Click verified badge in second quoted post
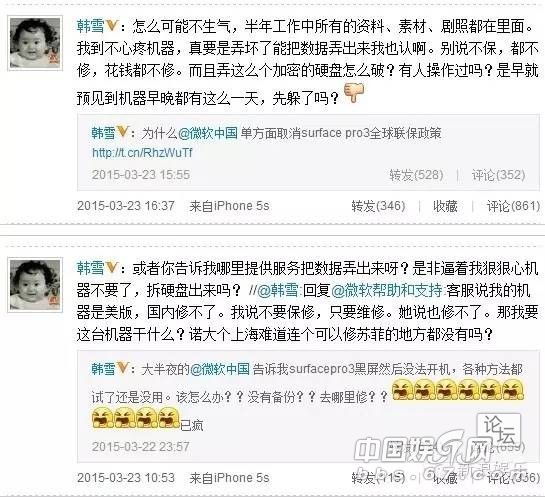The height and width of the screenshot is (497, 545). [x=123, y=368]
